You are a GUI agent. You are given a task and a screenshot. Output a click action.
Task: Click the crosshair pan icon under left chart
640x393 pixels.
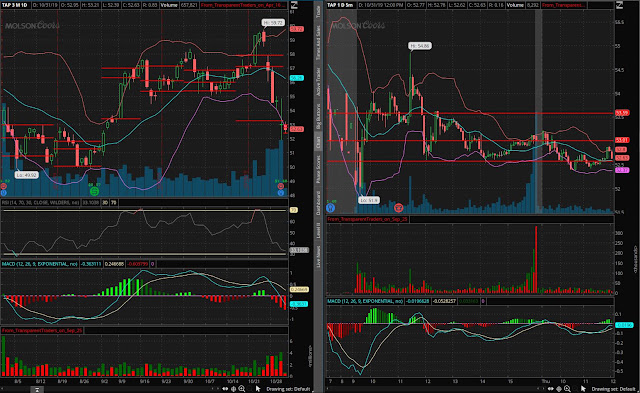233,389
